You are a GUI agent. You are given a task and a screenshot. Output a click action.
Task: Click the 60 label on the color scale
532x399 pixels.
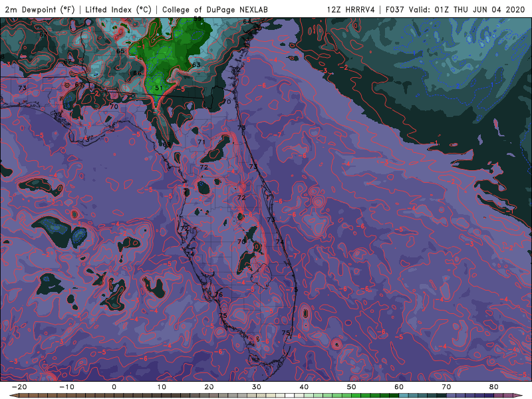point(399,387)
